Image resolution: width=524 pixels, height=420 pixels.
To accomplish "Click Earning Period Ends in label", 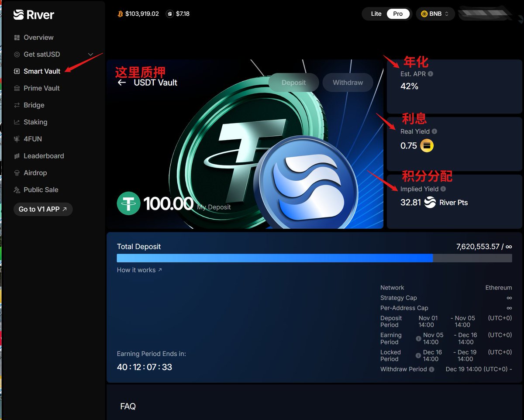I will click(x=152, y=354).
